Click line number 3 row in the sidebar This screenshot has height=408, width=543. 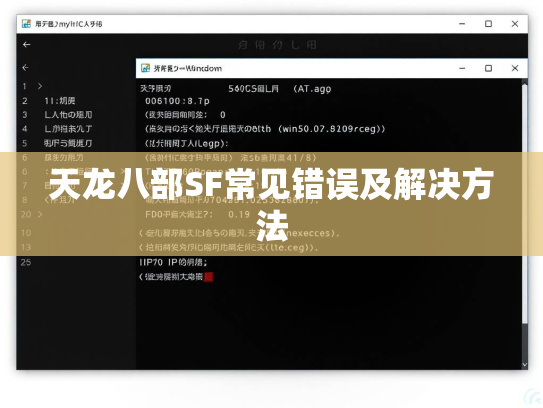coord(57,115)
